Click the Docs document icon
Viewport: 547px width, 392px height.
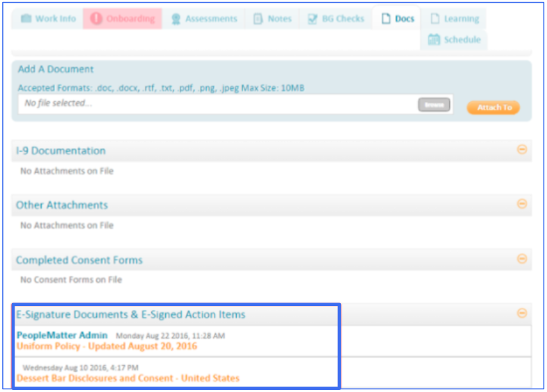(x=386, y=19)
